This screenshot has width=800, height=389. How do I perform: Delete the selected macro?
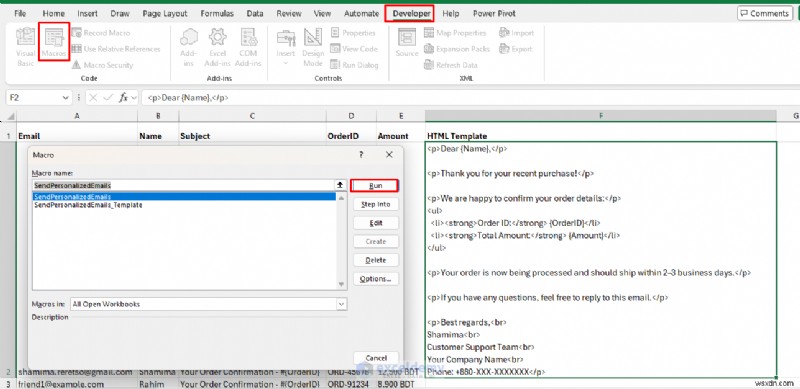pos(376,260)
